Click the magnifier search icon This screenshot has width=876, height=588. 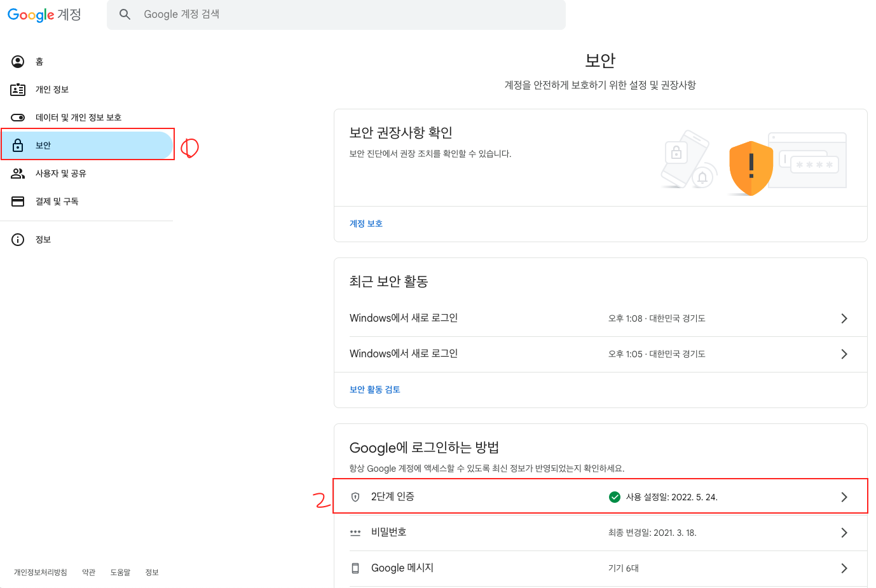(125, 14)
